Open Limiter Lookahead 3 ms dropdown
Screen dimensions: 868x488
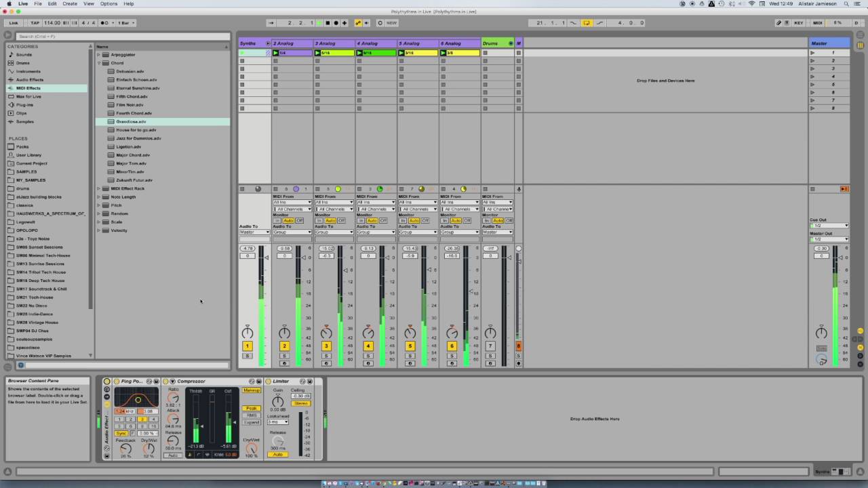click(x=278, y=422)
